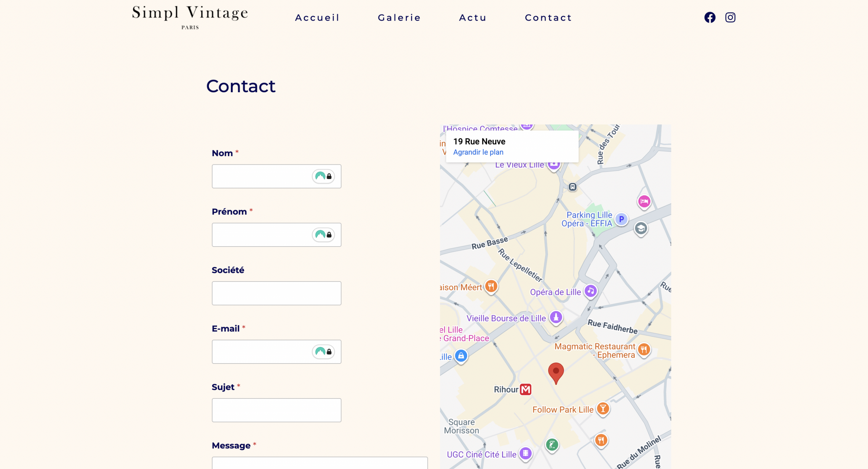The height and width of the screenshot is (469, 868).
Task: Click the pink hotel marker on the map
Action: [x=644, y=202]
